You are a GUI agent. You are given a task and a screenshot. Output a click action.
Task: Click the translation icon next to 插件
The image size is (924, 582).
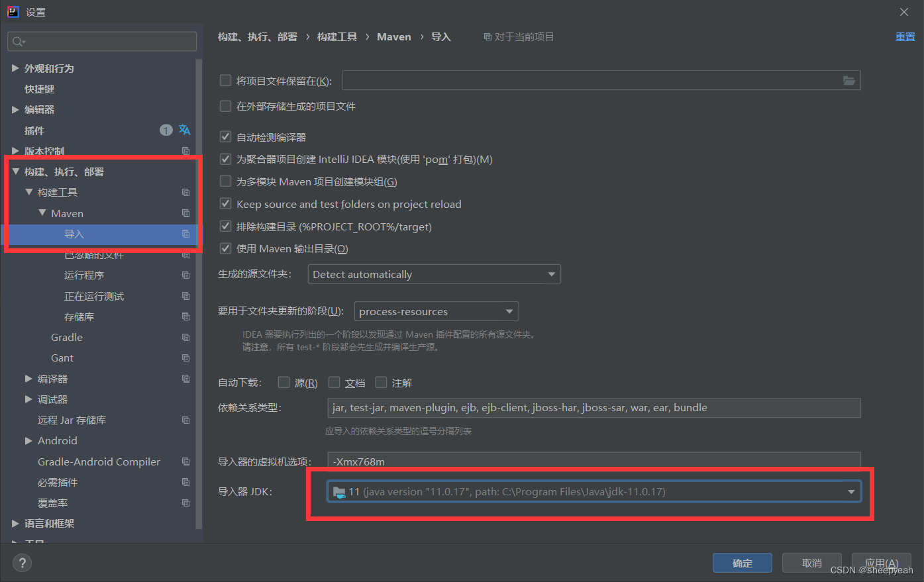(184, 130)
